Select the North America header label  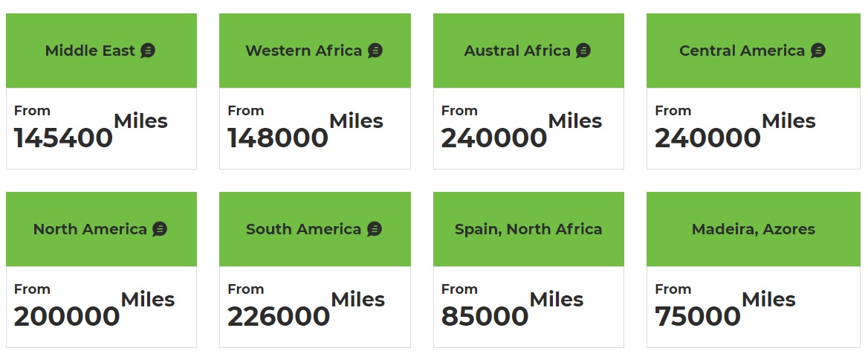(90, 229)
